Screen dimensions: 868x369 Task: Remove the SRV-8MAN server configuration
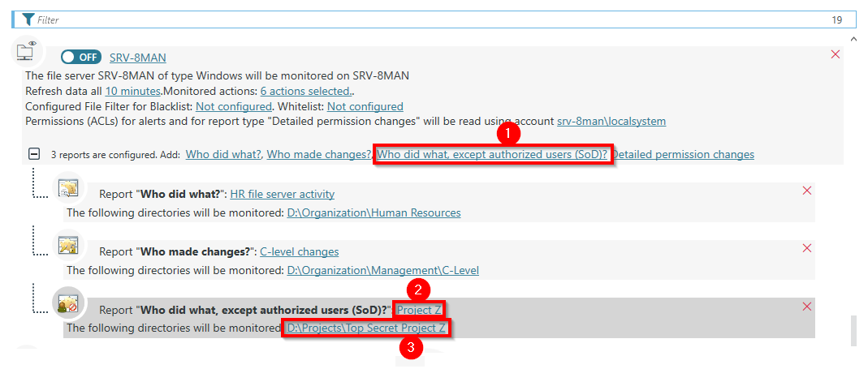point(836,54)
